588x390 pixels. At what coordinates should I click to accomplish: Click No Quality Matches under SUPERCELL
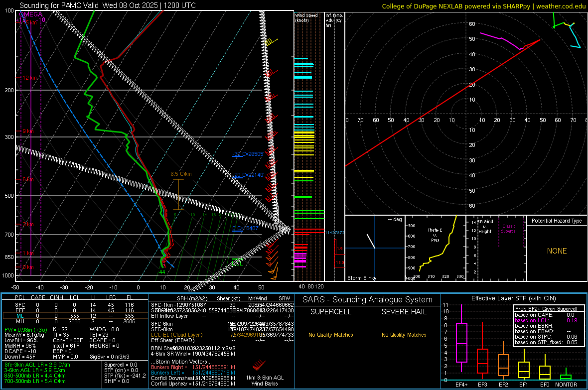tap(331, 335)
